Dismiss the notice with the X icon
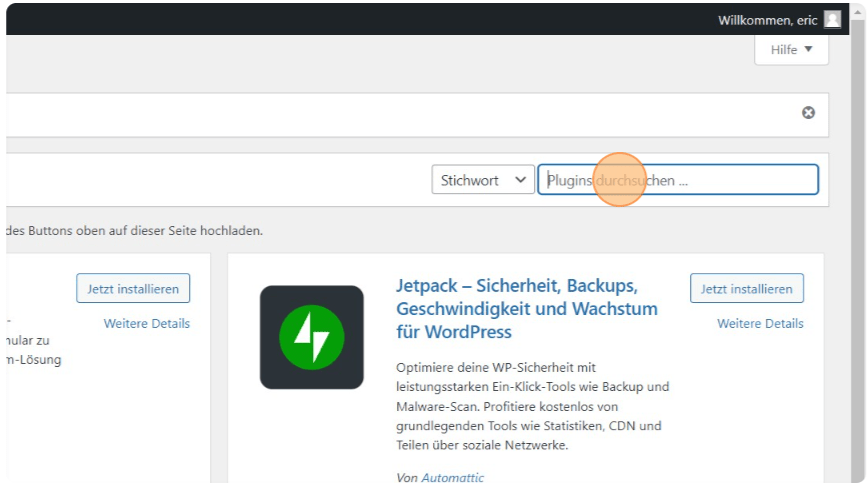 808,113
